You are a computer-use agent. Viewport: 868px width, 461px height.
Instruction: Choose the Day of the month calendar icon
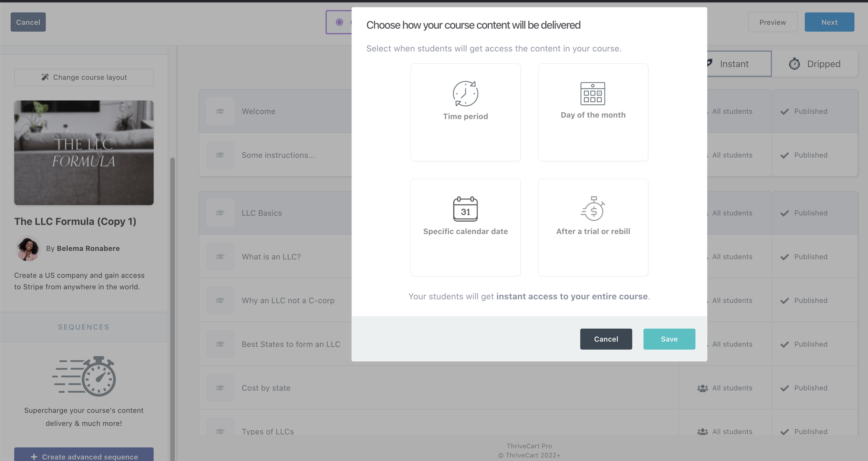593,93
